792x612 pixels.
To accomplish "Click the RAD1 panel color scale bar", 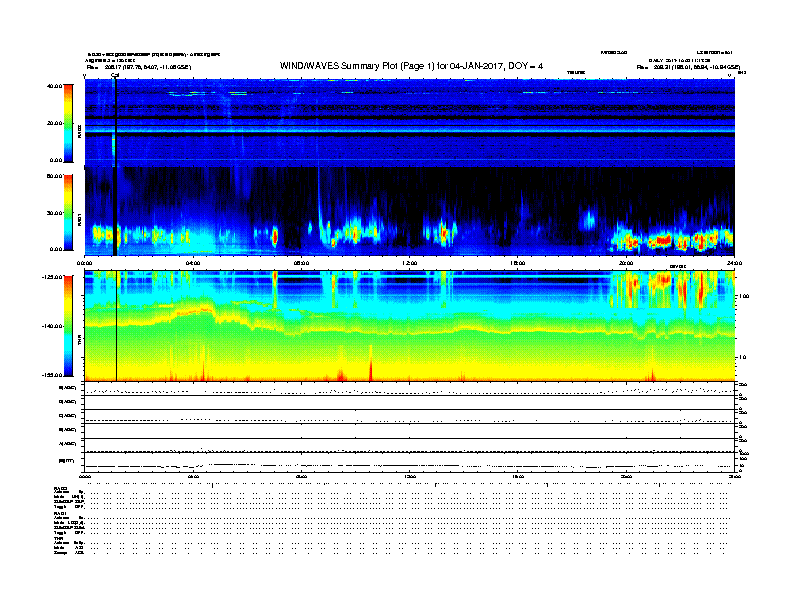I will pyautogui.click(x=68, y=213).
